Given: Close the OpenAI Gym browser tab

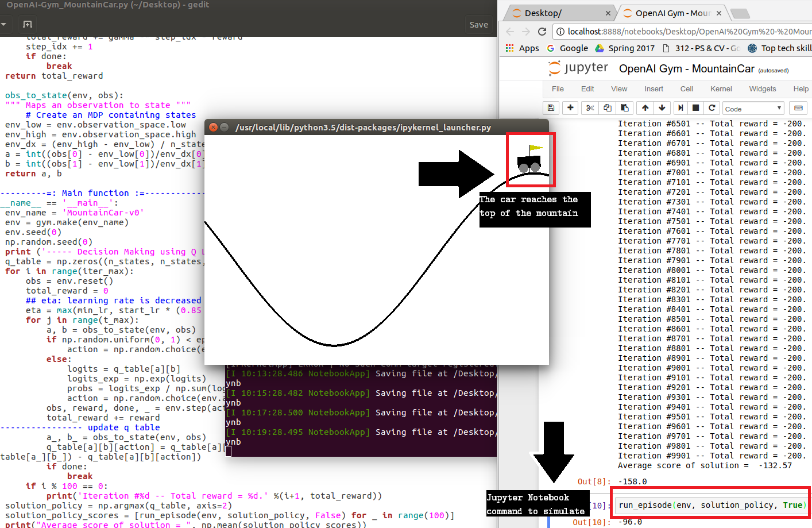Looking at the screenshot, I should pos(719,13).
